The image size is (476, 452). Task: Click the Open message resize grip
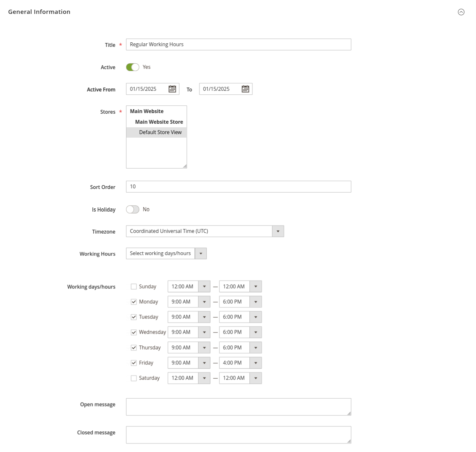tap(349, 413)
